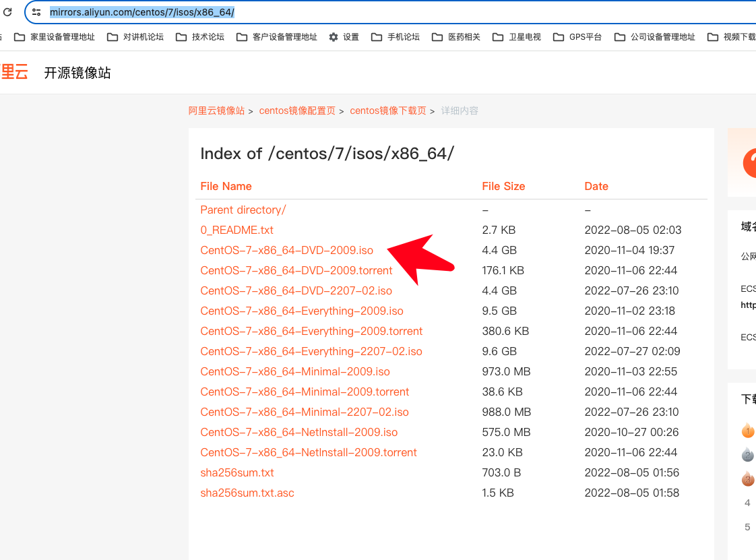The height and width of the screenshot is (560, 756).
Task: Download CentOS-7-x86_64-NetInstall-2009.torrent
Action: coord(309,453)
